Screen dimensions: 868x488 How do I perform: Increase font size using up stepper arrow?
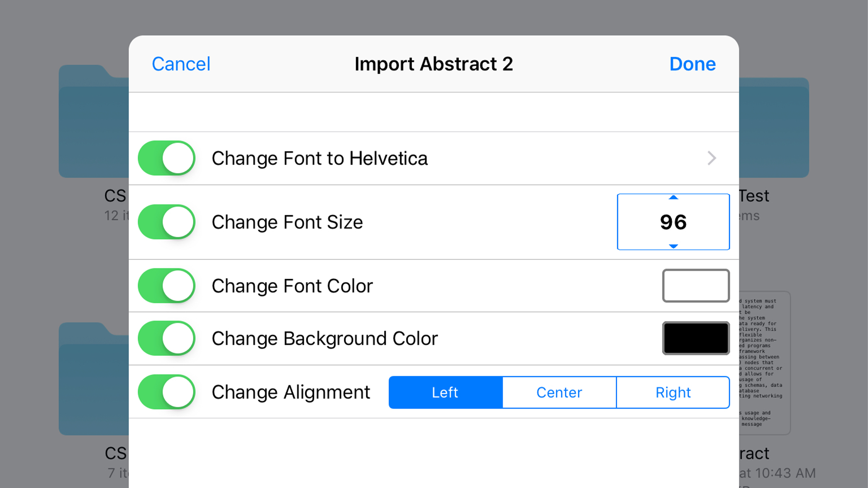[x=673, y=197]
